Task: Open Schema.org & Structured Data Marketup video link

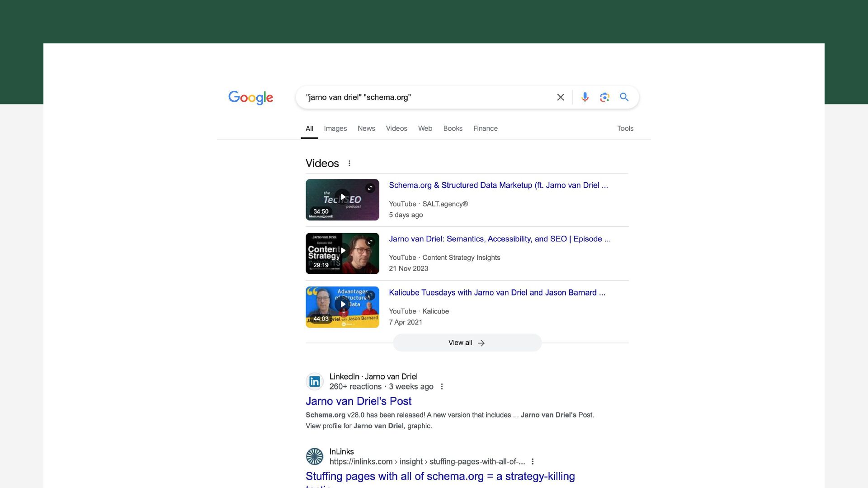Action: [x=498, y=185]
